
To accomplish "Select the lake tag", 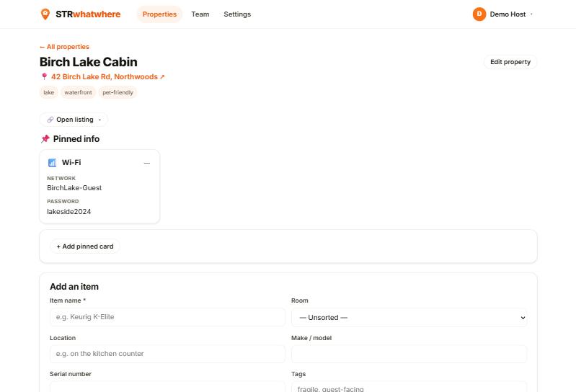I will tap(48, 92).
